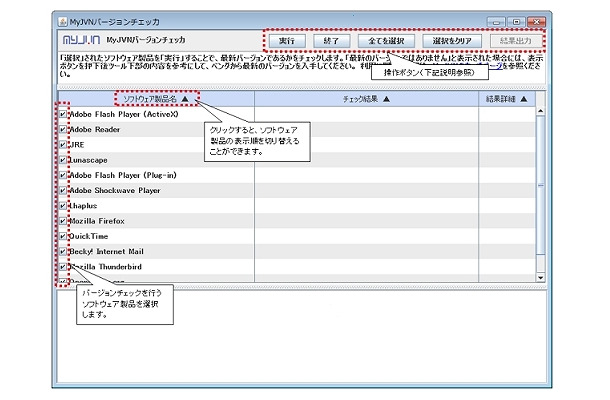Uncheck Adobe Flash Player (Plug-in) checkbox
This screenshot has width=610, height=400.
click(x=63, y=175)
